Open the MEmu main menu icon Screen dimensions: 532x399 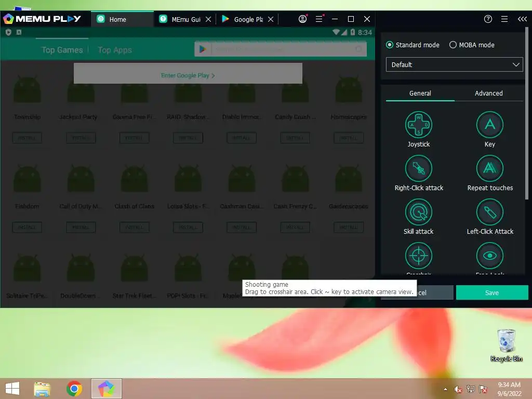(319, 19)
